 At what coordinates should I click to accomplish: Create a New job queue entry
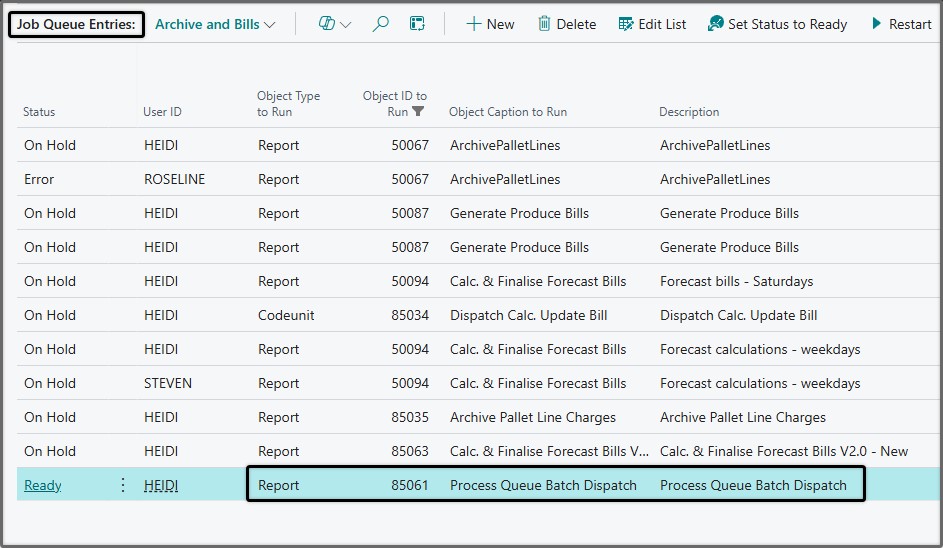490,24
